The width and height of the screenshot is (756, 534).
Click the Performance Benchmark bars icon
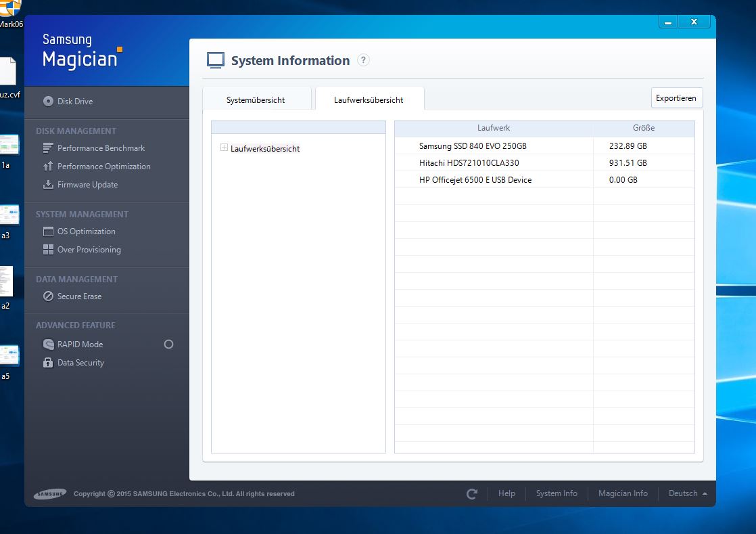[48, 148]
